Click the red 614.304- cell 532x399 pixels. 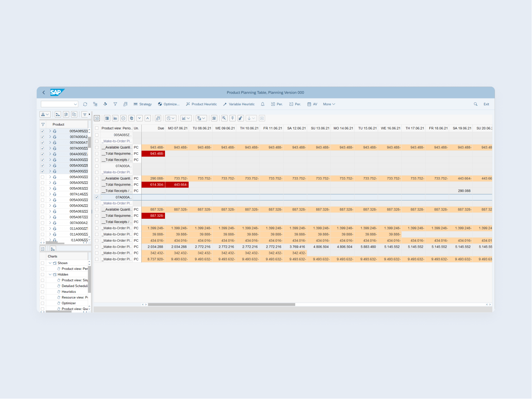153,184
